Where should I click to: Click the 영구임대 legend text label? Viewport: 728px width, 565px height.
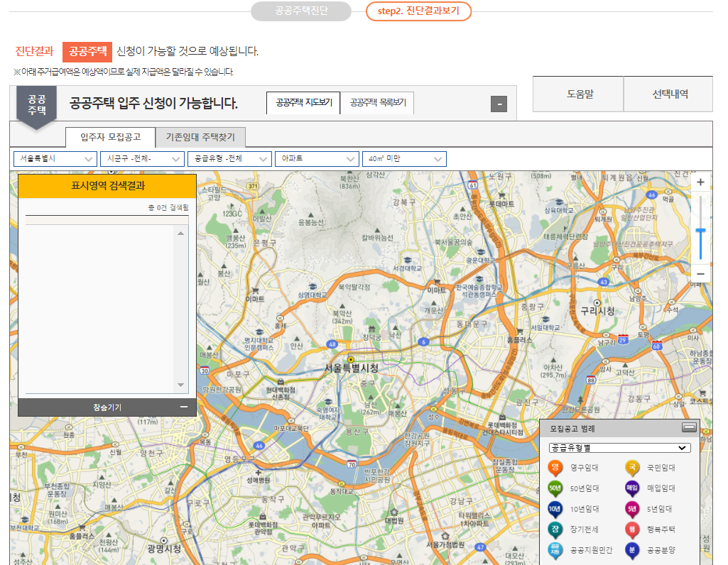[584, 468]
